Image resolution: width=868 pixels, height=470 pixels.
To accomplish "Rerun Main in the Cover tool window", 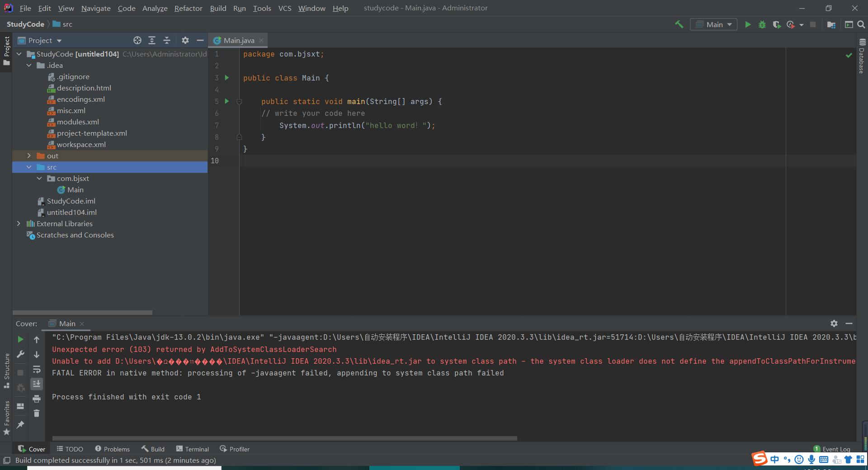I will (20, 339).
